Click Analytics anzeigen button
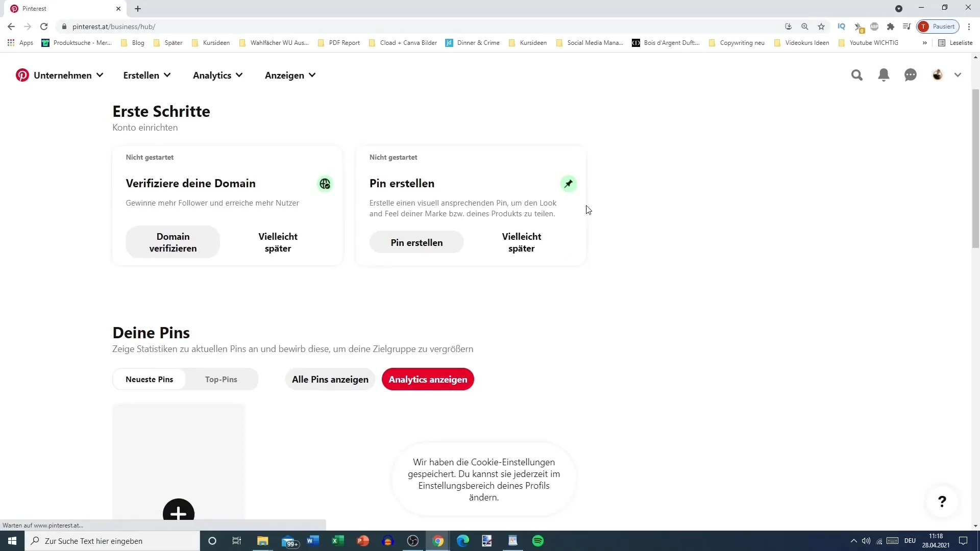980x551 pixels. [428, 380]
